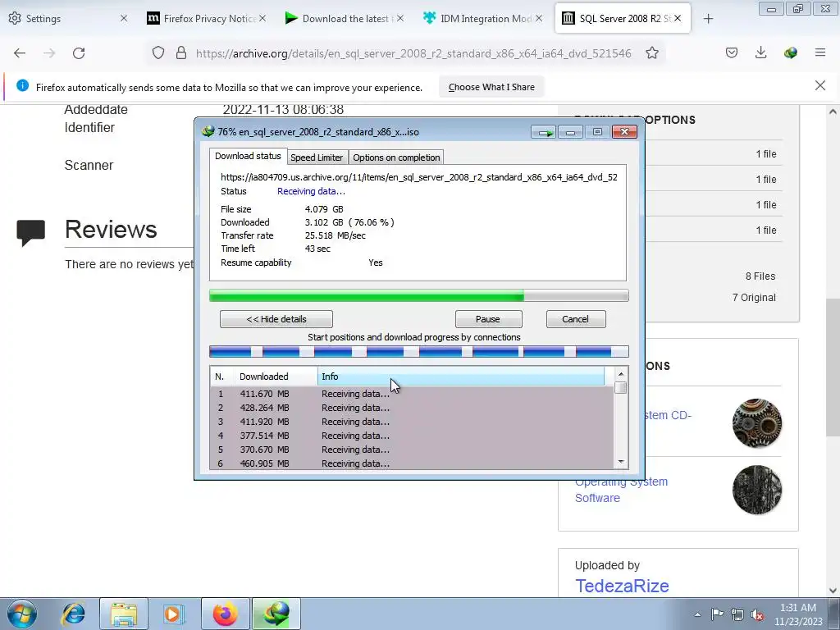The width and height of the screenshot is (840, 630).
Task: Go back with the browser back arrow
Action: (x=20, y=53)
